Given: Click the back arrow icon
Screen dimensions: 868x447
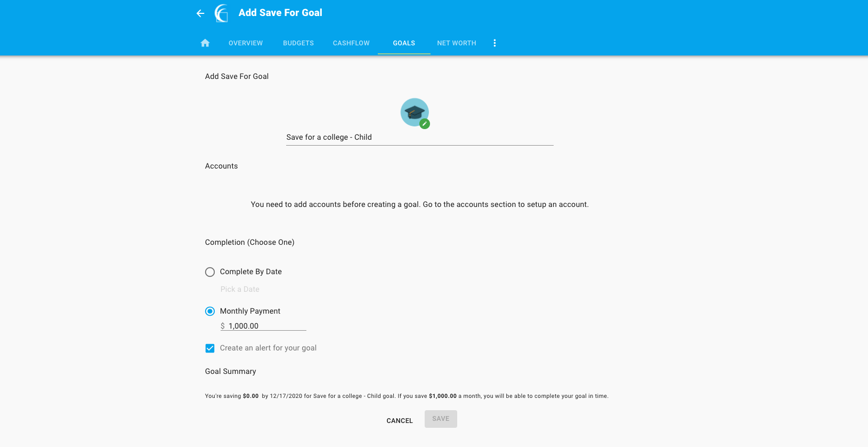Looking at the screenshot, I should point(200,13).
